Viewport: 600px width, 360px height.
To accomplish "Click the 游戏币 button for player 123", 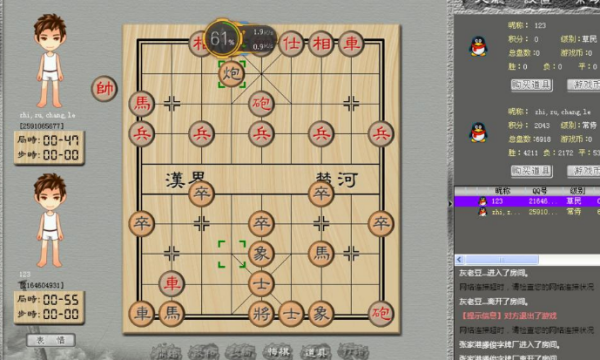I will click(584, 85).
